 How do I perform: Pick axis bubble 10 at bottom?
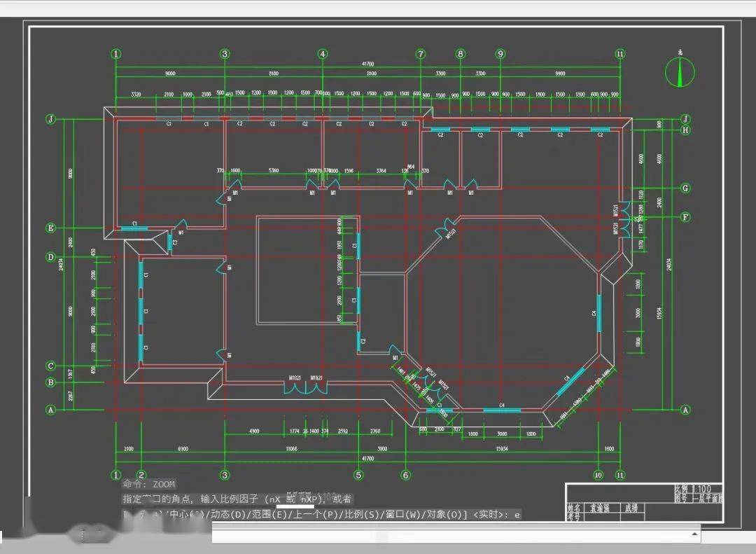(x=598, y=475)
